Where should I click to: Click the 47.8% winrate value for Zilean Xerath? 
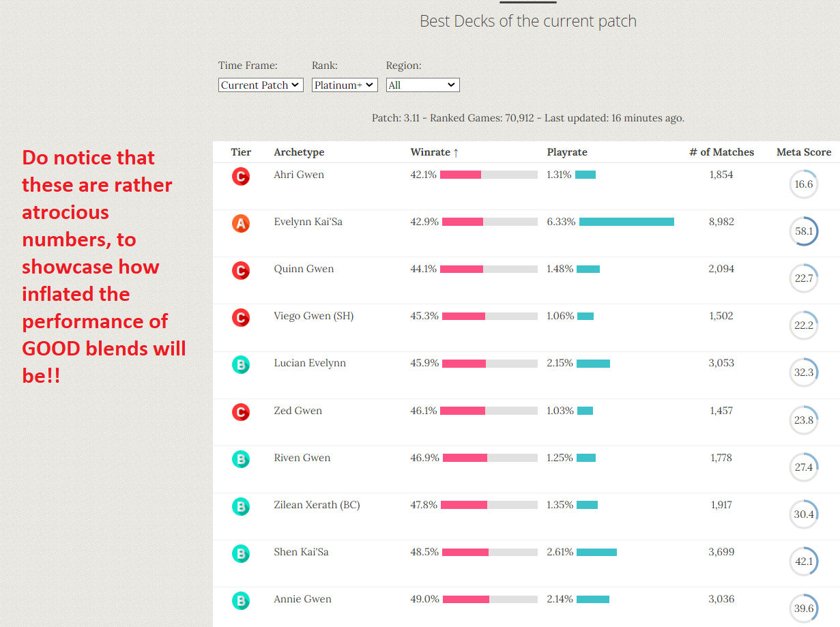(x=424, y=505)
